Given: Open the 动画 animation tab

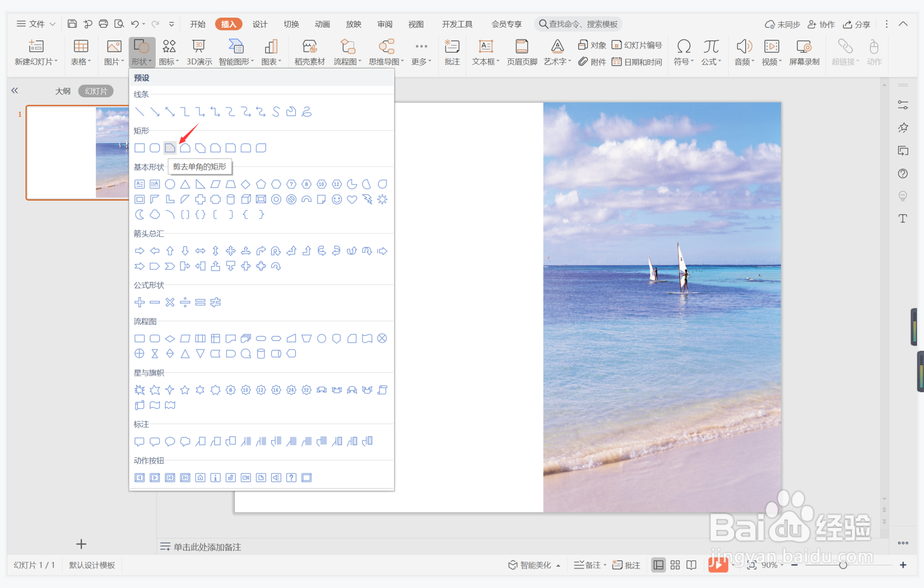Looking at the screenshot, I should point(323,24).
